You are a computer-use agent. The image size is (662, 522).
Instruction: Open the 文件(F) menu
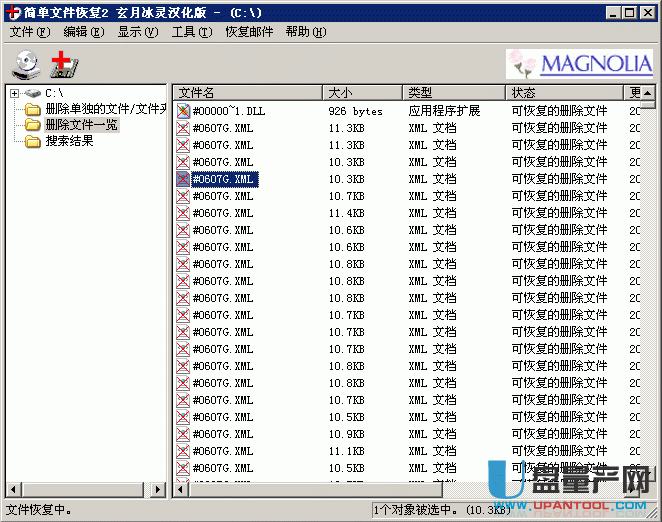point(30,32)
